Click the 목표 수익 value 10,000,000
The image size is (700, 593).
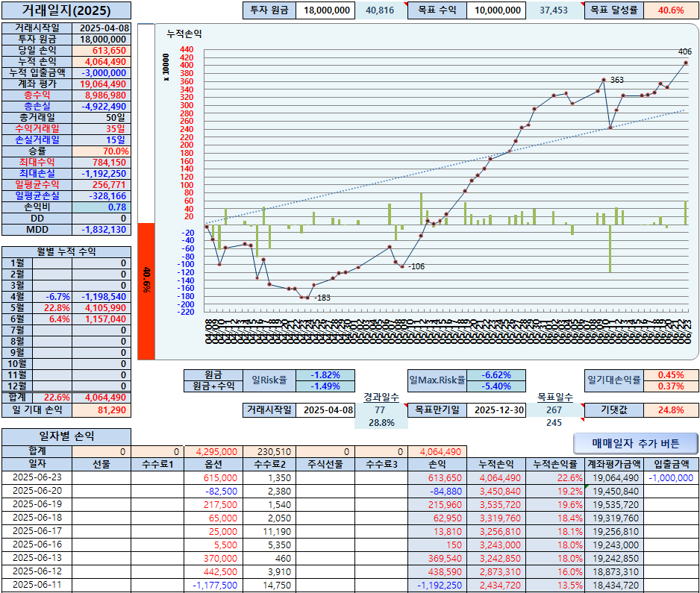tap(497, 10)
